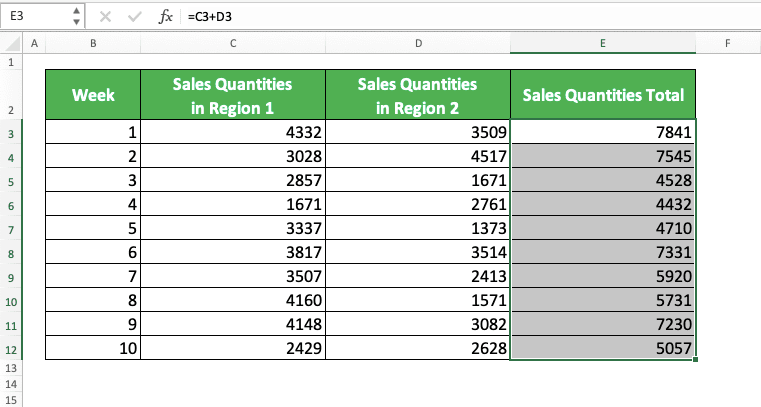Click cell containing 3337
The height and width of the screenshot is (407, 761).
coord(233,228)
